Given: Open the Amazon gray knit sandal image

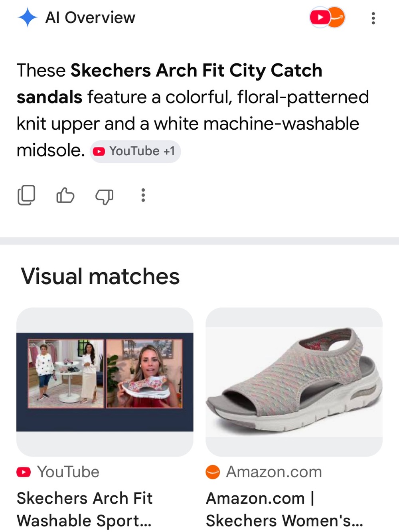Looking at the screenshot, I should click(294, 382).
